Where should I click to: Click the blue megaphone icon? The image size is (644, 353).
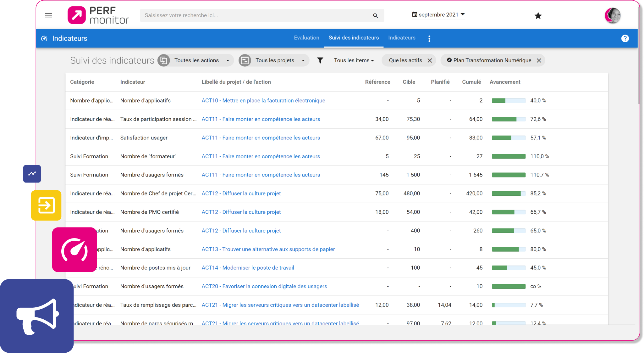click(x=37, y=316)
